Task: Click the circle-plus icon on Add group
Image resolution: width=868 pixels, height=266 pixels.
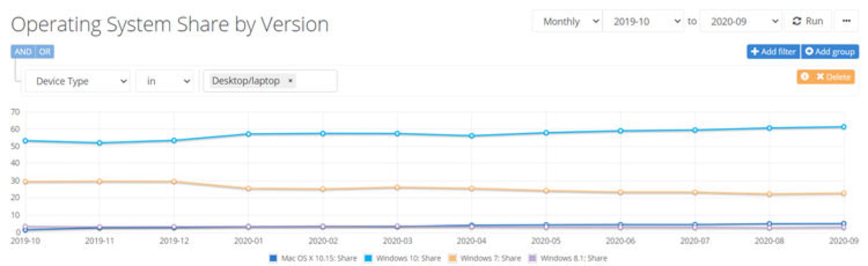Action: tap(809, 51)
